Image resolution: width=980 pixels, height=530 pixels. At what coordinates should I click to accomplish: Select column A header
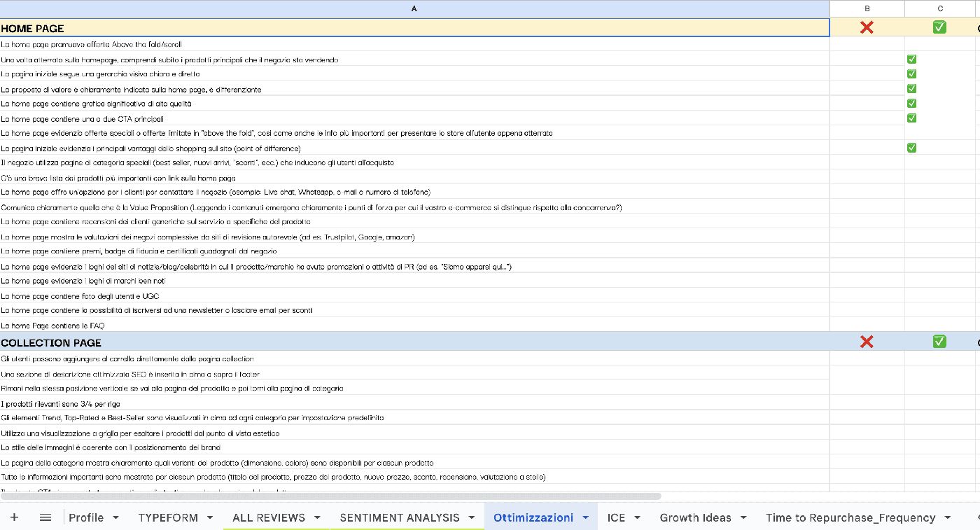click(414, 8)
